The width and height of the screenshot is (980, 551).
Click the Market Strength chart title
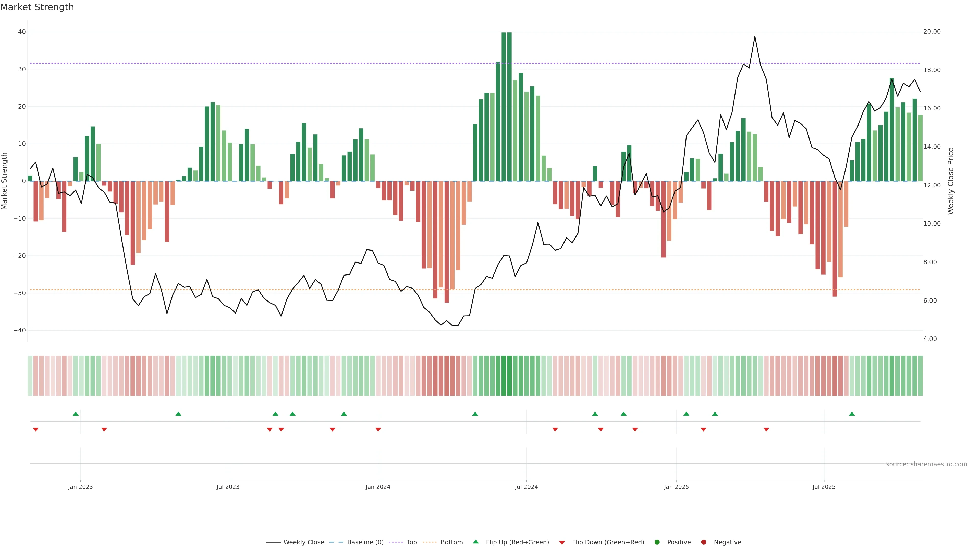click(37, 7)
